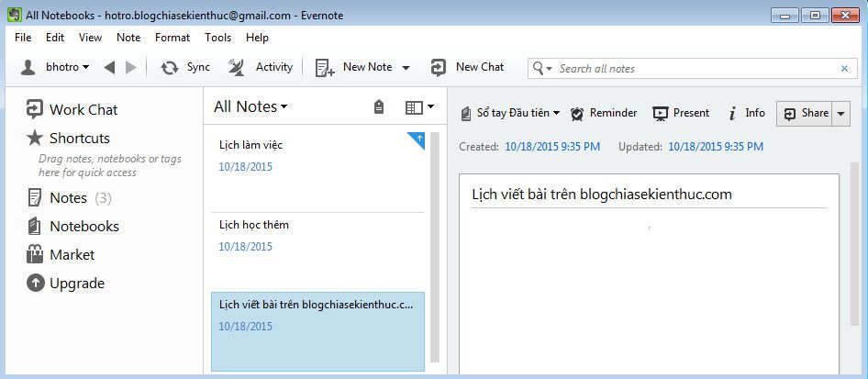Go back with the left arrow
868x379 pixels.
[x=109, y=68]
